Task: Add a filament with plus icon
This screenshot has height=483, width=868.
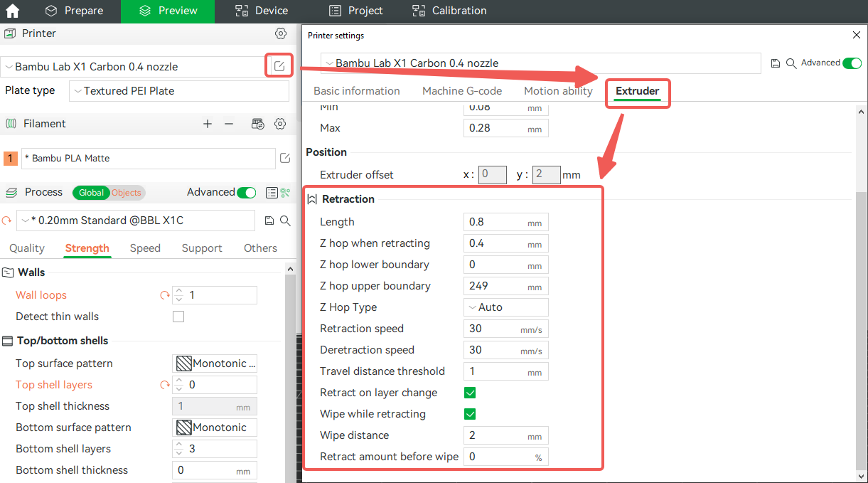Action: coord(208,124)
